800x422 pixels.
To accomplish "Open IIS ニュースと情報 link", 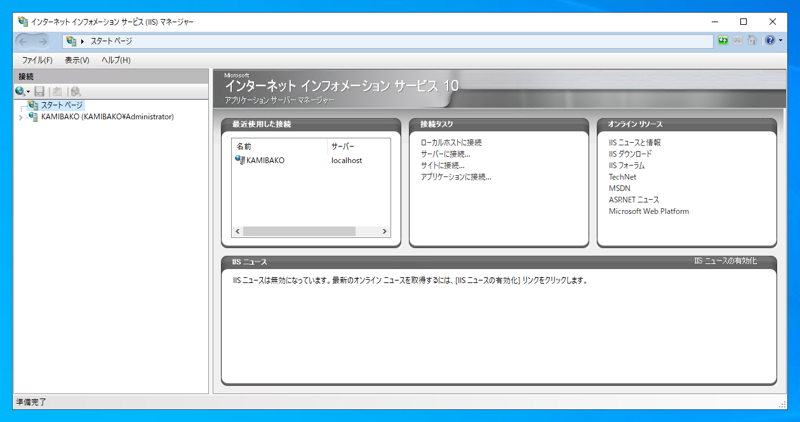I will tap(634, 143).
